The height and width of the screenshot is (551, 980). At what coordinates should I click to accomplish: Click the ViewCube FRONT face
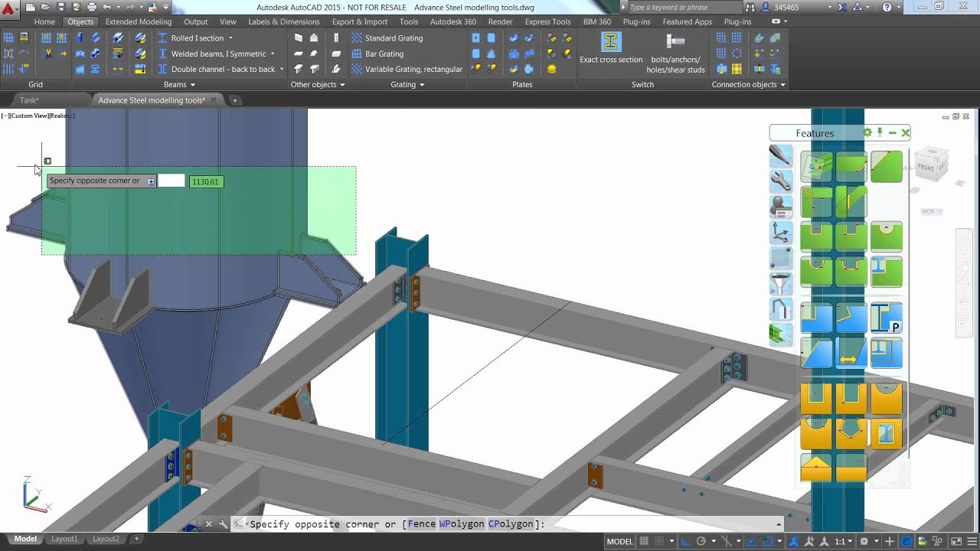(x=927, y=166)
